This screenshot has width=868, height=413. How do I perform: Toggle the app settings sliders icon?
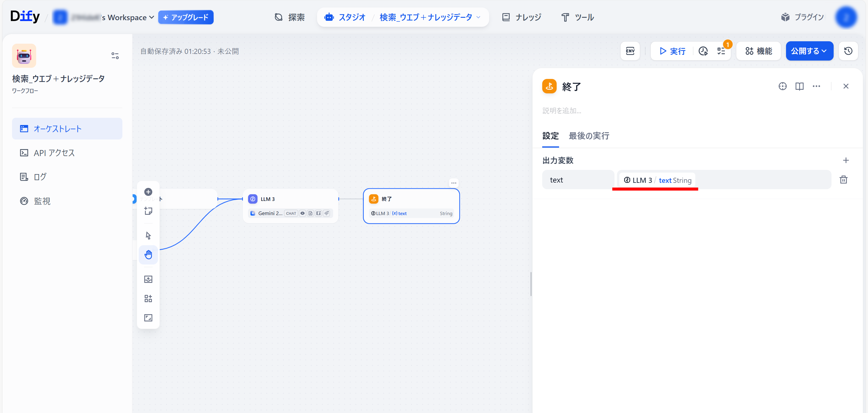click(115, 56)
